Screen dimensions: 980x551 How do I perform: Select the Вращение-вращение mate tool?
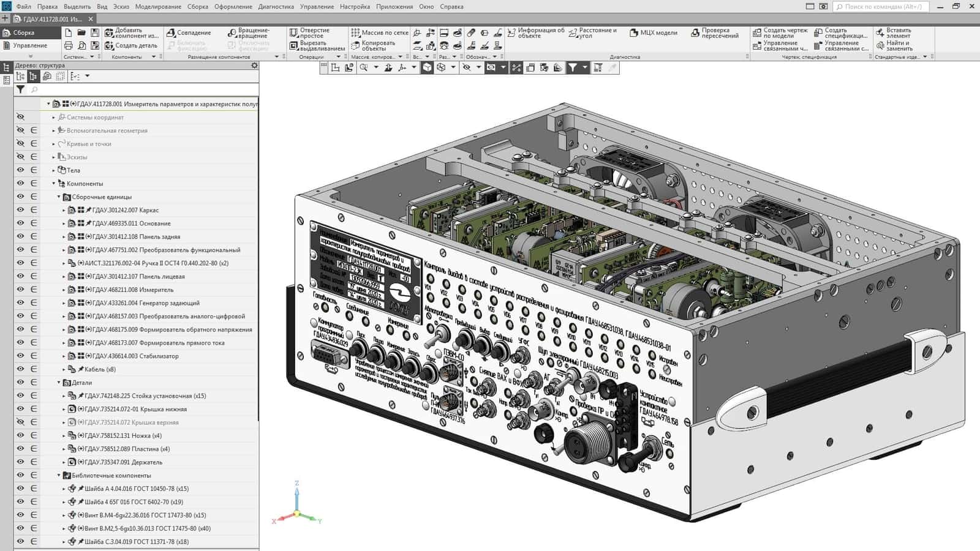tap(249, 32)
